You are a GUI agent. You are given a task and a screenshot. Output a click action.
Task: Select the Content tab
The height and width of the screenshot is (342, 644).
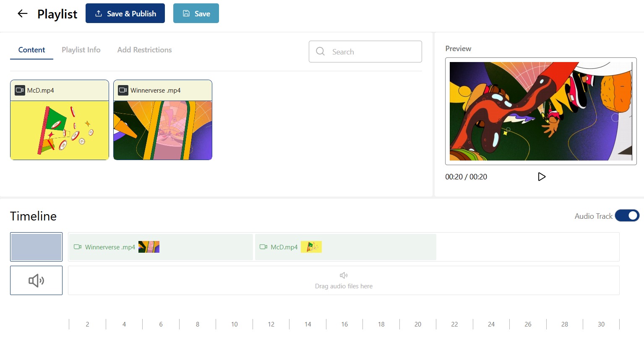(x=31, y=50)
